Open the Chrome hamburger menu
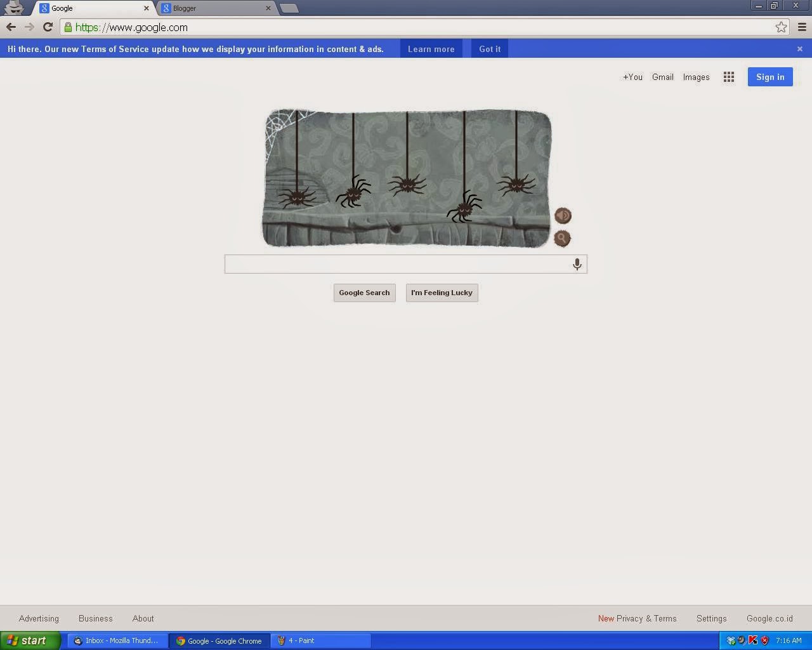Screen dimensions: 812x650 coord(802,27)
